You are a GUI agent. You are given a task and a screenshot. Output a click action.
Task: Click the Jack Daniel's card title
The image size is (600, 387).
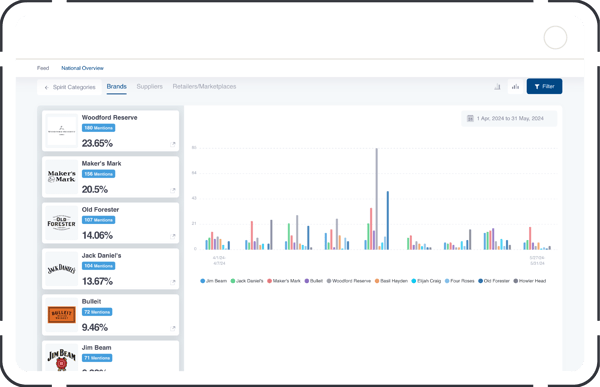pos(101,255)
